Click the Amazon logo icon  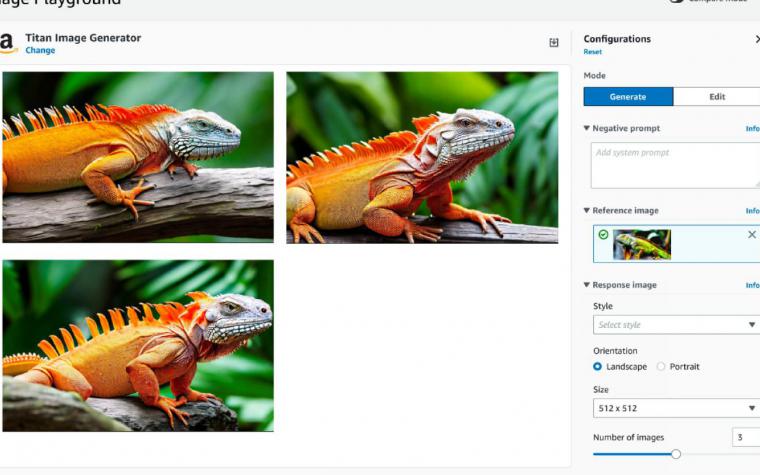8,44
